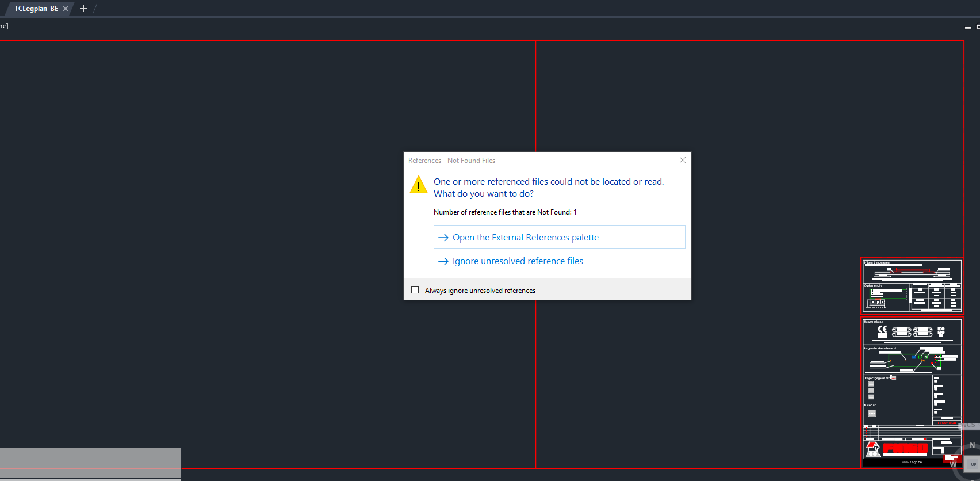The height and width of the screenshot is (481, 980).
Task: Ignore unresolved reference files
Action: click(511, 261)
